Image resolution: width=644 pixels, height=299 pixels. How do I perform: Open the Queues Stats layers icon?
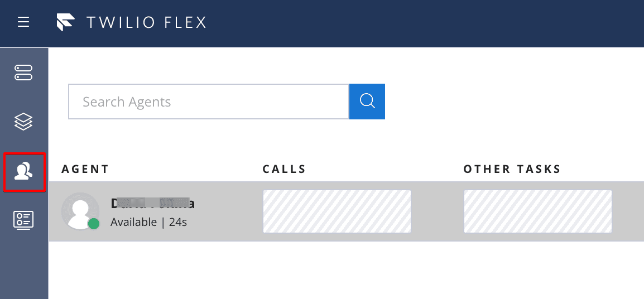[23, 121]
